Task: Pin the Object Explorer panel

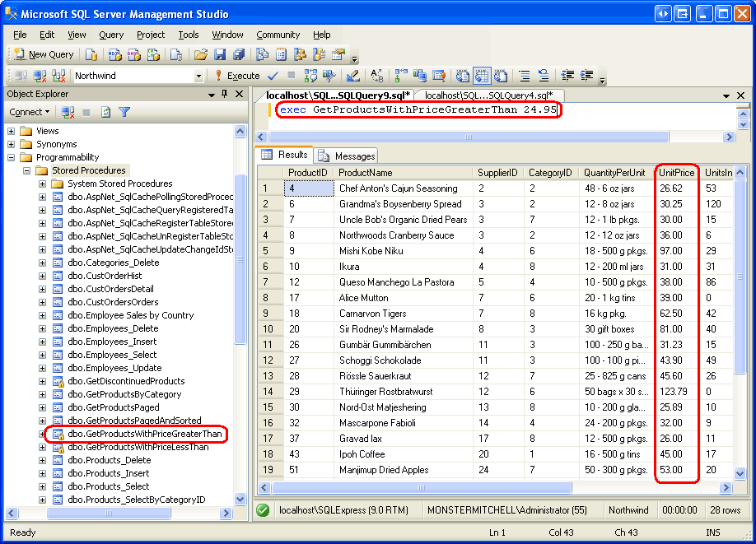Action: tap(224, 94)
